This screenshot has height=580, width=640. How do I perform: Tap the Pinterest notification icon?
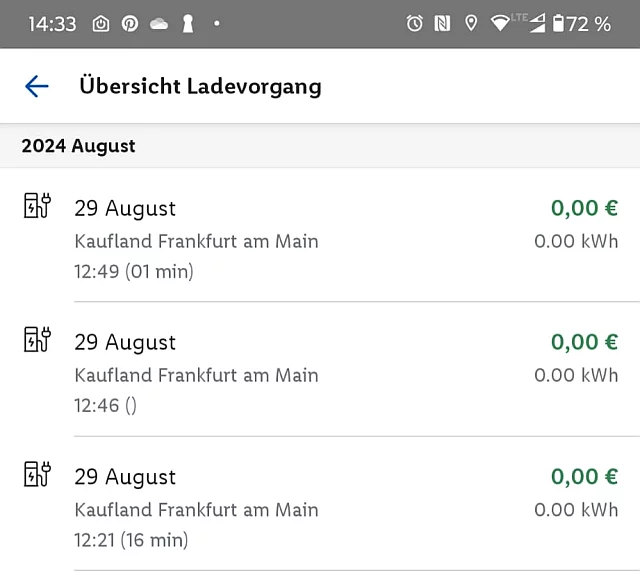(x=130, y=24)
